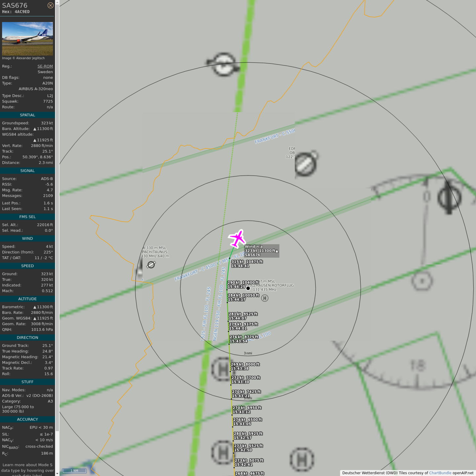The width and height of the screenshot is (476, 476).
Task: Click the 1 NM scale bar
Action: (74, 471)
